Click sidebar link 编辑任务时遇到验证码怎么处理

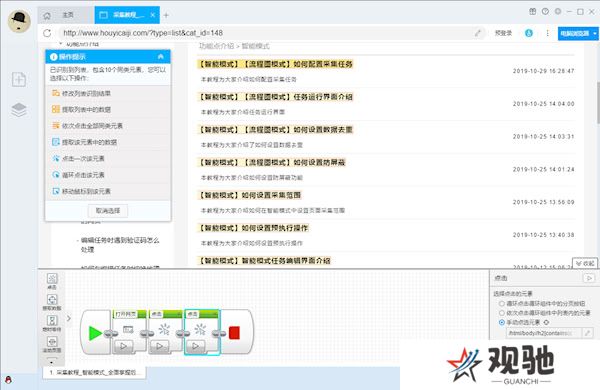pos(120,245)
